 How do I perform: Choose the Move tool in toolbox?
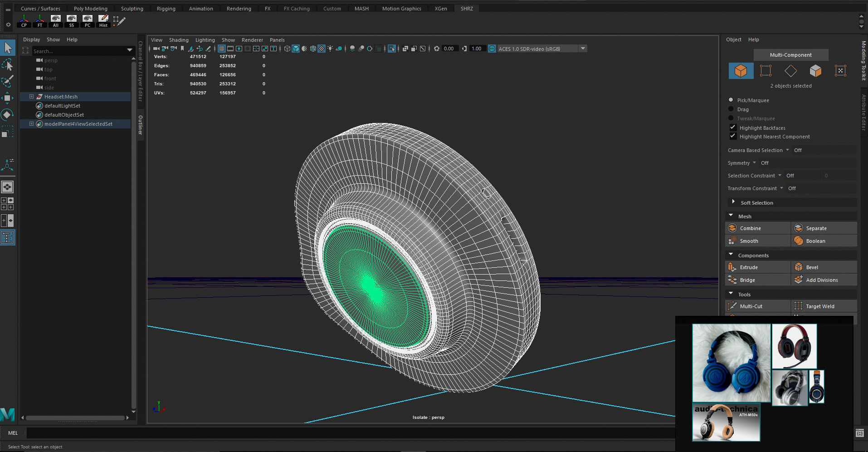tap(8, 98)
